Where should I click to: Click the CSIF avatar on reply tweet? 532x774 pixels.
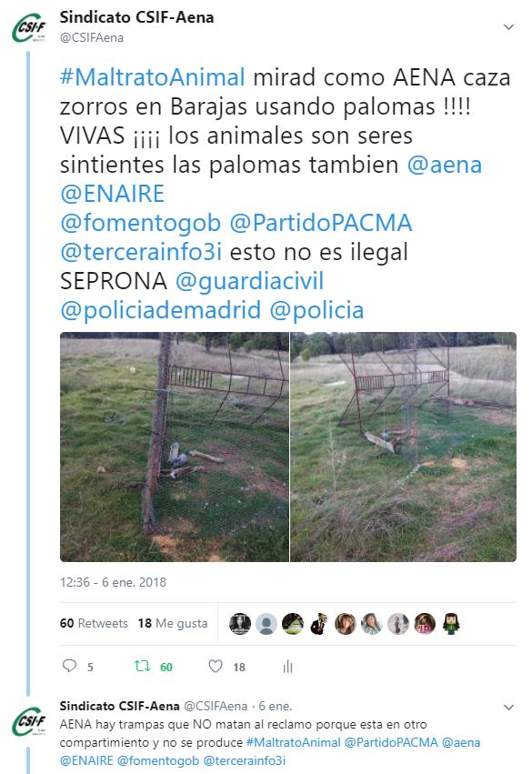tap(29, 721)
